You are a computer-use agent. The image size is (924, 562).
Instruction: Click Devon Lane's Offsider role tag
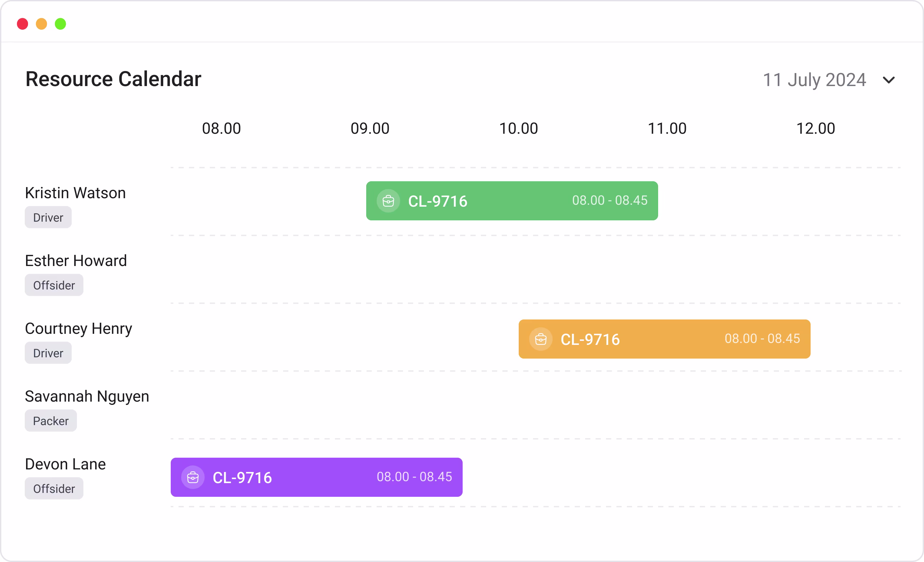click(54, 489)
